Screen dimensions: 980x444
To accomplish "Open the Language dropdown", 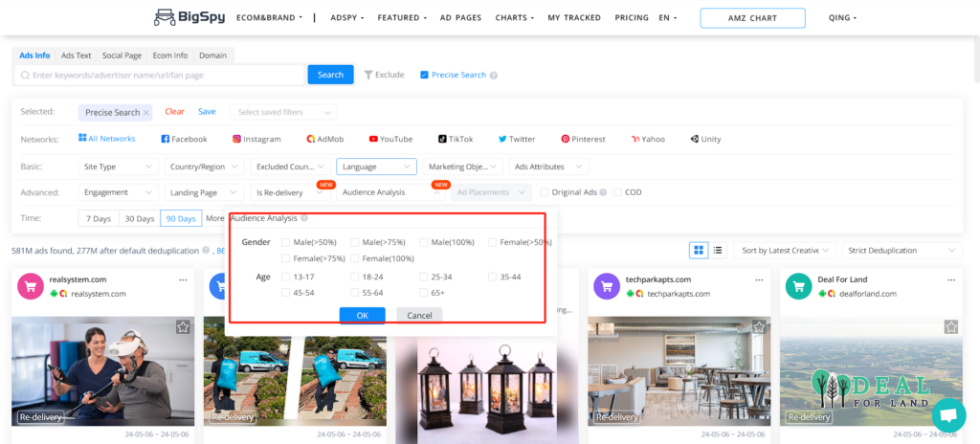I will 376,166.
